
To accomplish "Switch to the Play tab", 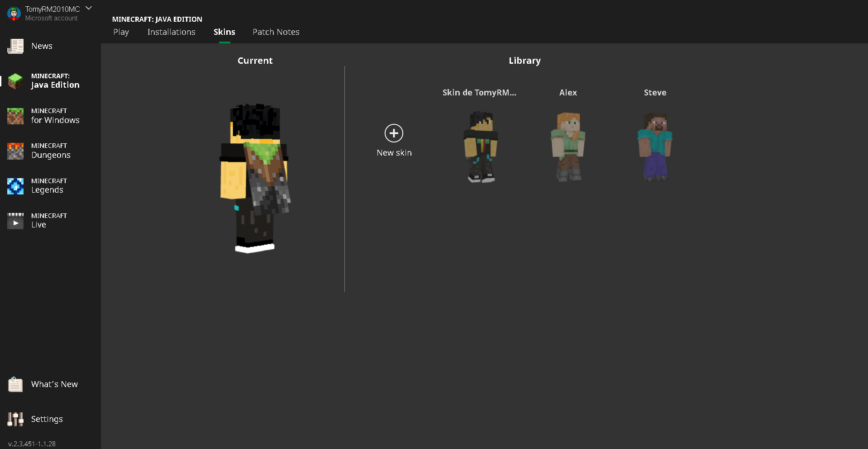I will click(x=121, y=32).
